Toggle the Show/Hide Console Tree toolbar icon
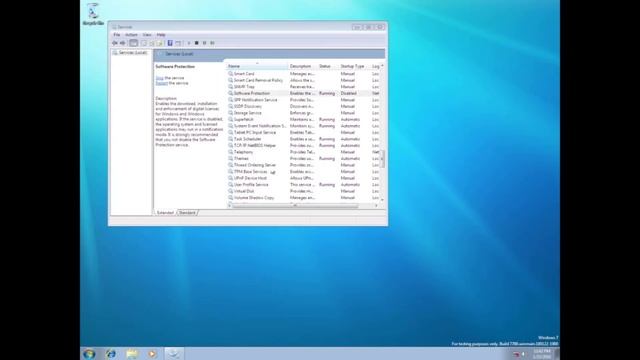This screenshot has height=360, width=640. [x=133, y=43]
